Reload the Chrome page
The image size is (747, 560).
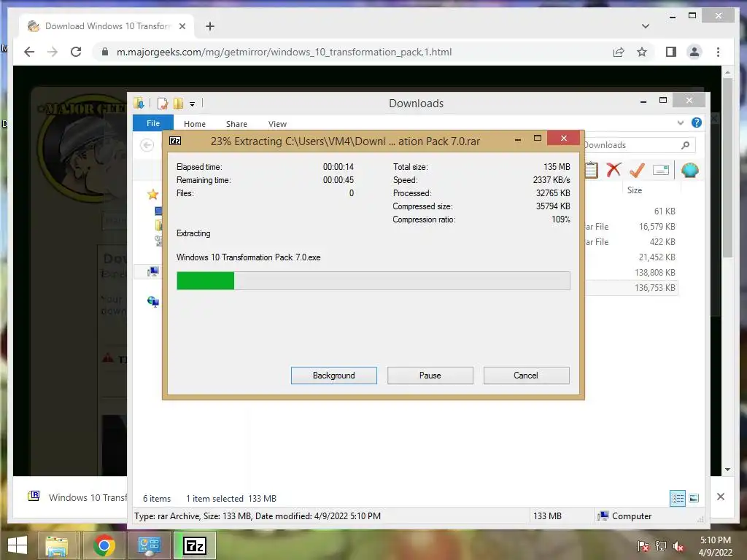coord(76,52)
